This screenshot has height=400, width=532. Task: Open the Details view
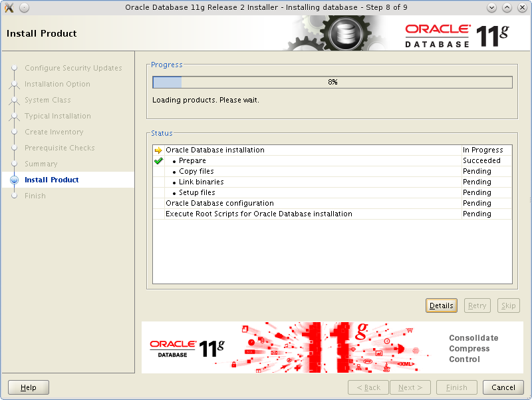[x=441, y=305]
